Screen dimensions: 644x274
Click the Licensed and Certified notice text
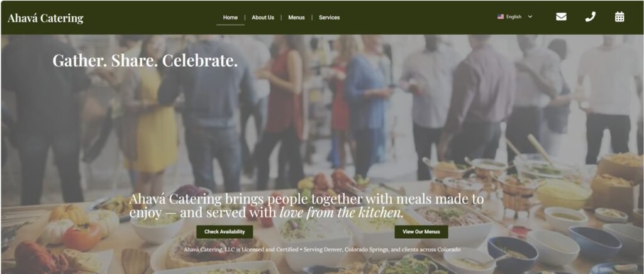pos(322,249)
